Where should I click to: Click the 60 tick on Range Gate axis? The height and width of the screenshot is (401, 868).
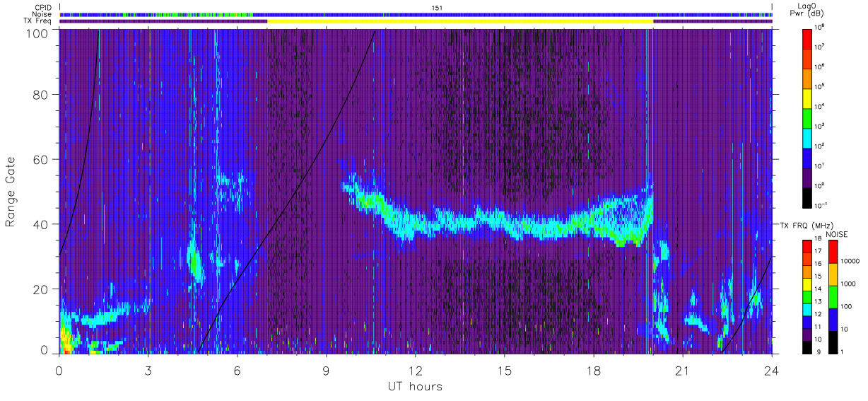tap(41, 160)
